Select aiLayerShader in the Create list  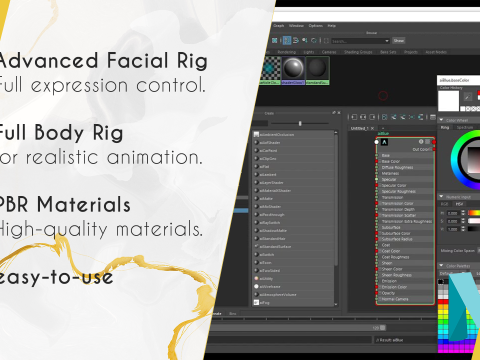pyautogui.click(x=293, y=183)
